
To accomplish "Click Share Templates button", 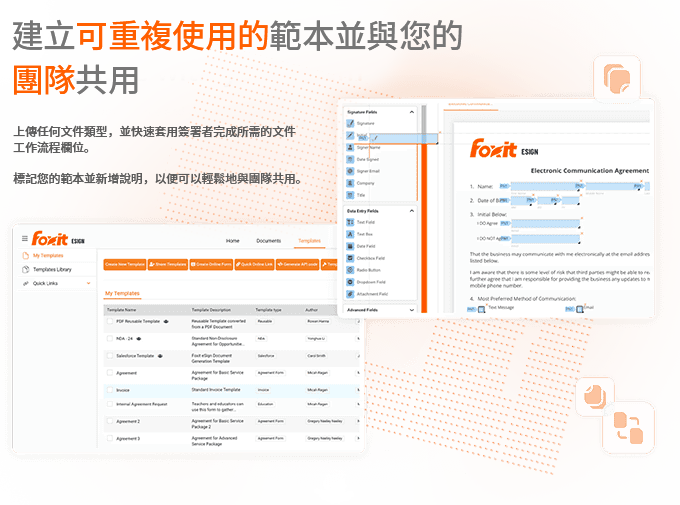I will (168, 264).
